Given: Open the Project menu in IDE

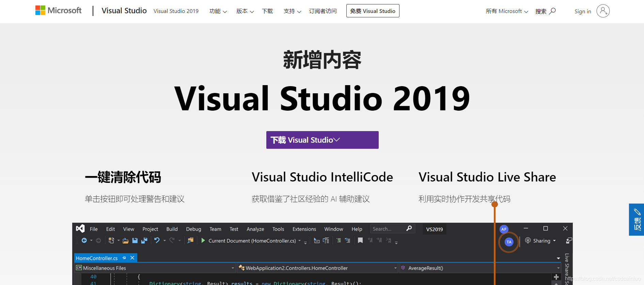Looking at the screenshot, I should pyautogui.click(x=150, y=229).
